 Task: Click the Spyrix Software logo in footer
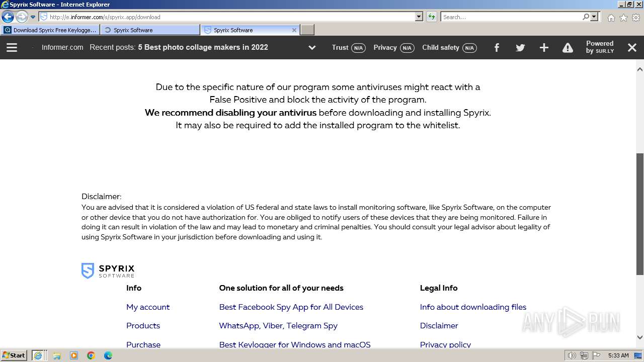coord(108,270)
